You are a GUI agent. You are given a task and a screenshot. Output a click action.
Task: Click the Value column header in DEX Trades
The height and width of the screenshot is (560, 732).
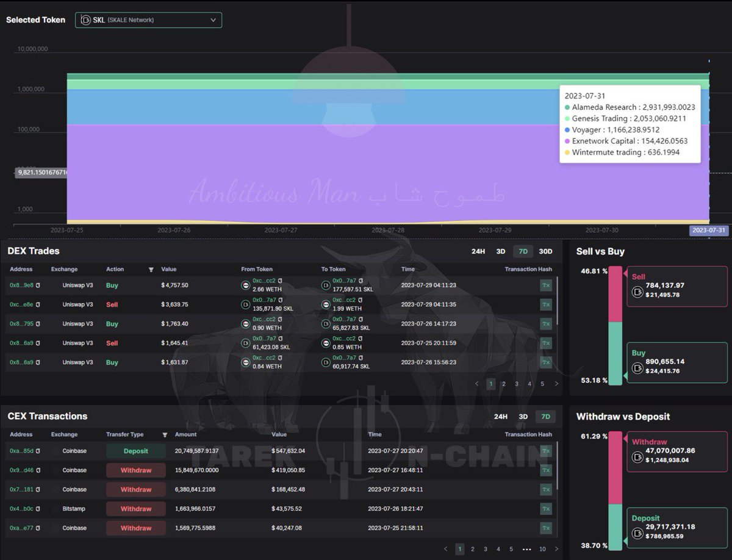(x=169, y=269)
